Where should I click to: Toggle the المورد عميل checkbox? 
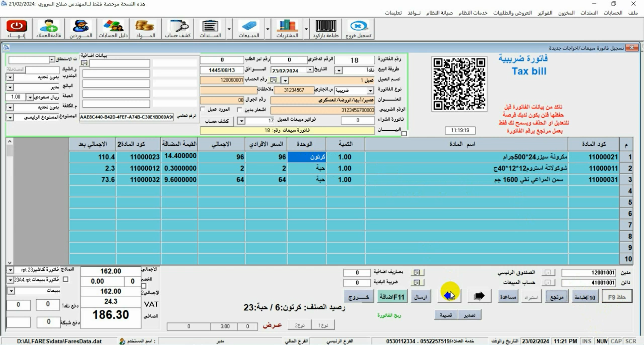tap(203, 110)
